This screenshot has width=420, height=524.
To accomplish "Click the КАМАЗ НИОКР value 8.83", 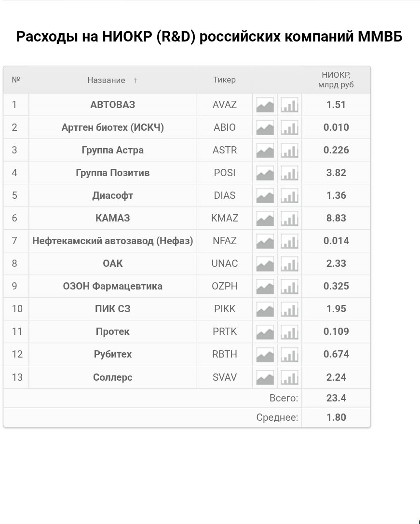I will (x=336, y=218).
